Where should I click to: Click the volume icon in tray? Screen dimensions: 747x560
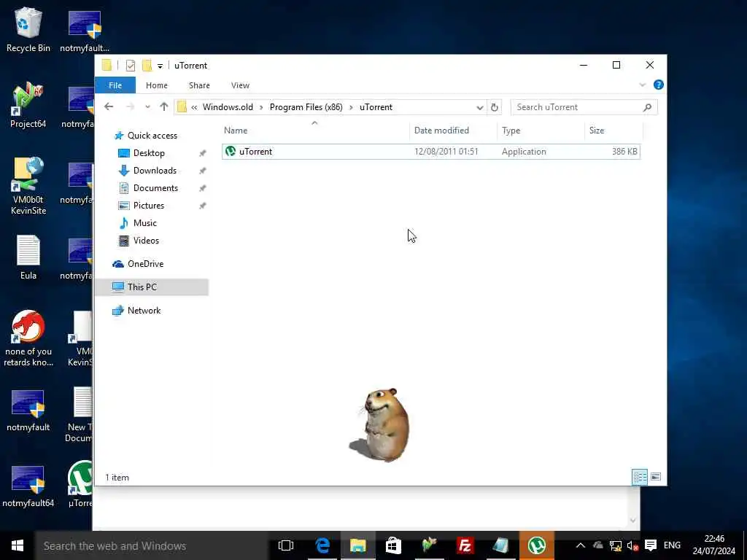point(632,545)
